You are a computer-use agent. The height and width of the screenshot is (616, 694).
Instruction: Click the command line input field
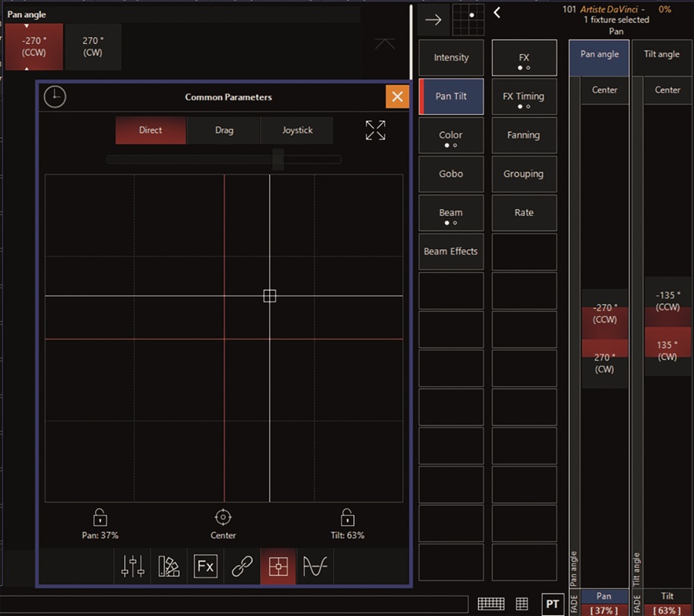click(234, 604)
